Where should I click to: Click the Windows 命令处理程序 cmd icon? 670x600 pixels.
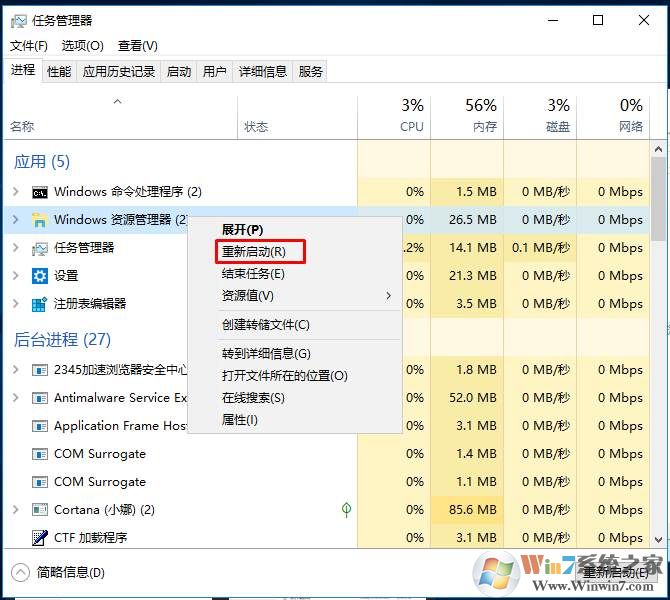(x=40, y=193)
